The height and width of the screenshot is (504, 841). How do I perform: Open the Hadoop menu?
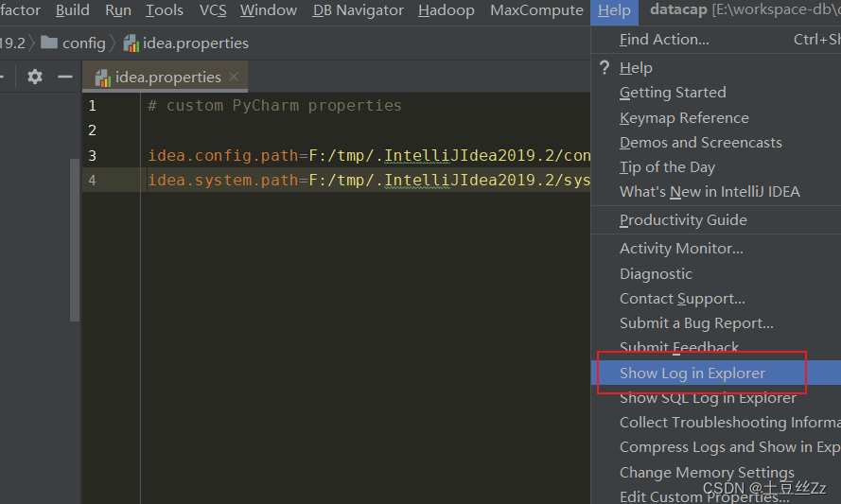pos(447,10)
